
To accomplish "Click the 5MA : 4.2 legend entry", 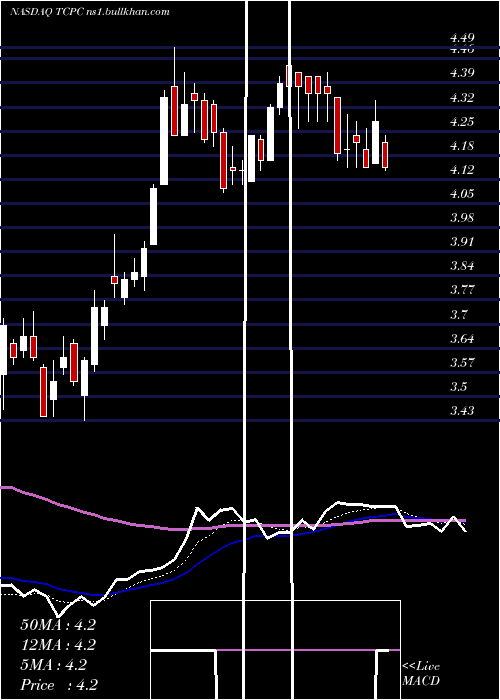I will [54, 665].
